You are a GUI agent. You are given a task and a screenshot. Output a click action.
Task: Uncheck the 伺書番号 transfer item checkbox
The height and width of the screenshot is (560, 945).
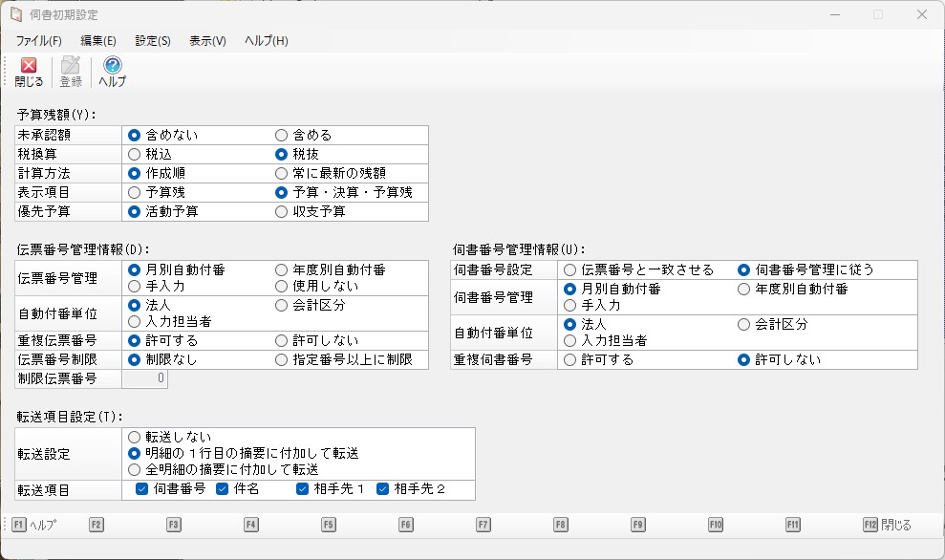click(x=142, y=489)
